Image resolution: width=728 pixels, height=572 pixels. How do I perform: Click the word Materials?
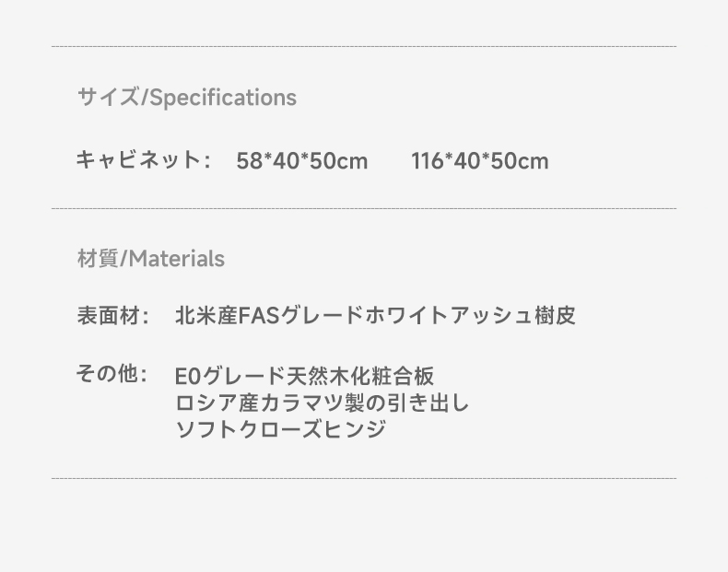(x=176, y=259)
